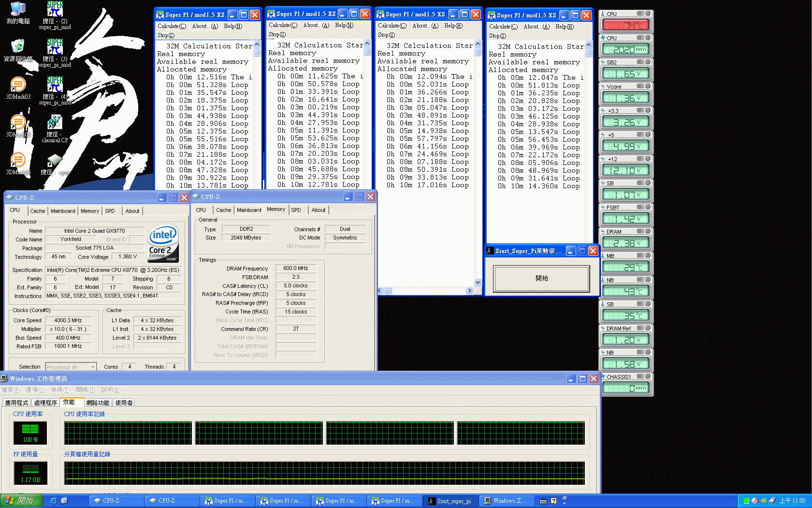This screenshot has height=508, width=812.
Task: Select the 3DMark06 desktop icon
Action: pos(18,161)
